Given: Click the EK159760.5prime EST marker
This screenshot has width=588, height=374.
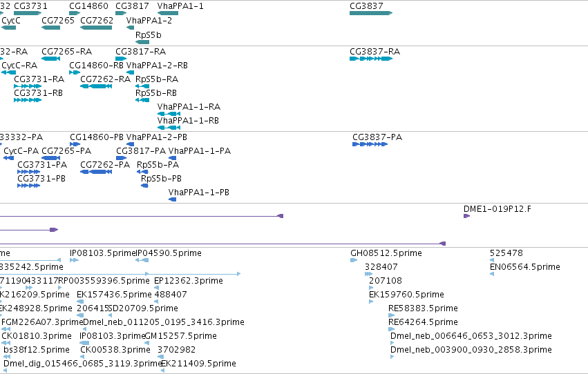Looking at the screenshot, I should click(x=371, y=302).
